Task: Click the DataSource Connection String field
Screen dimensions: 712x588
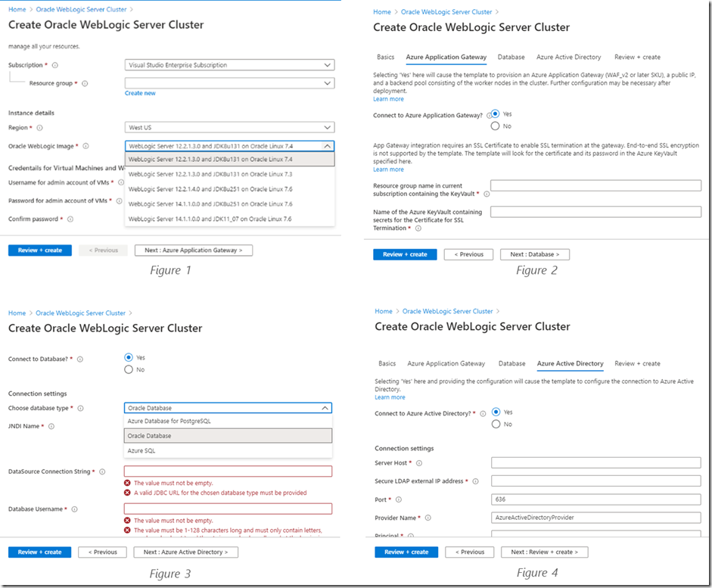Action: tap(228, 471)
